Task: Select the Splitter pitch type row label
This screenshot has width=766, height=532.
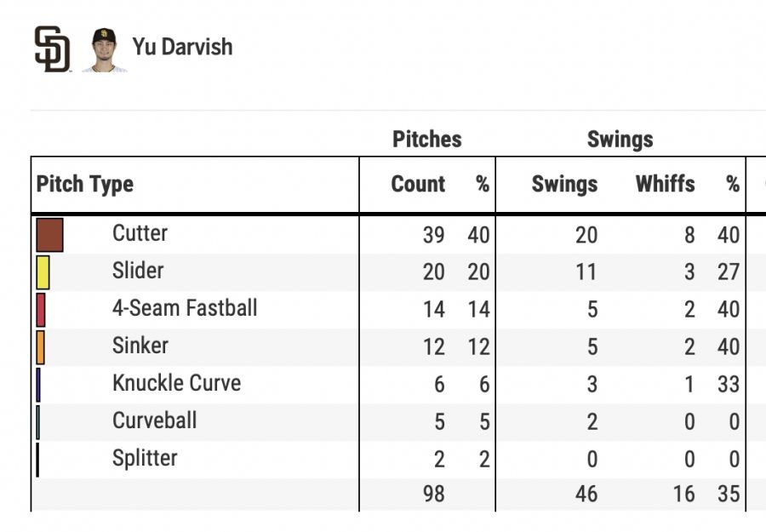Action: click(145, 458)
